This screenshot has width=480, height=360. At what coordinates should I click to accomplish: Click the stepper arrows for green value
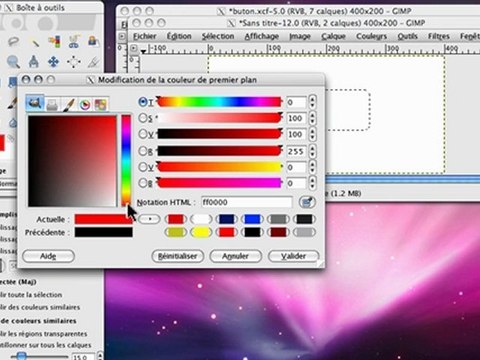[x=312, y=167]
